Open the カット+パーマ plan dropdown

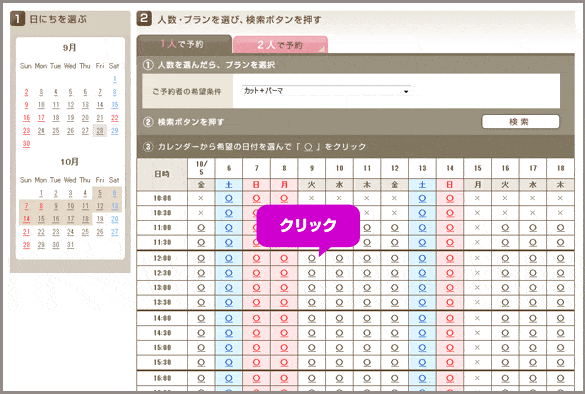pos(326,91)
